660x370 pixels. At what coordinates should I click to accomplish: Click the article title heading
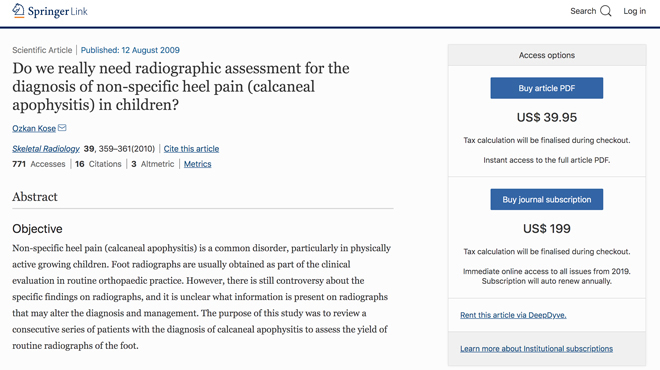181,86
